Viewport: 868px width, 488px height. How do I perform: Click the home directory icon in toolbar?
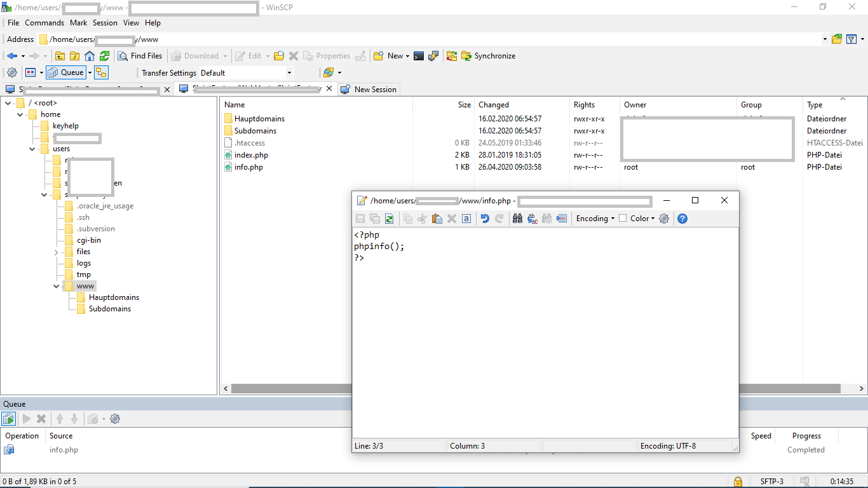coord(90,56)
